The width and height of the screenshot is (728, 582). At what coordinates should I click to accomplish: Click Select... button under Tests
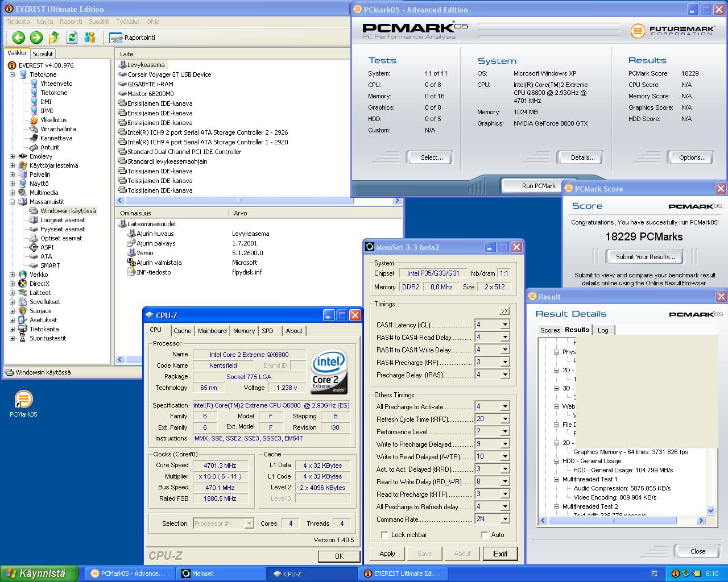(431, 157)
